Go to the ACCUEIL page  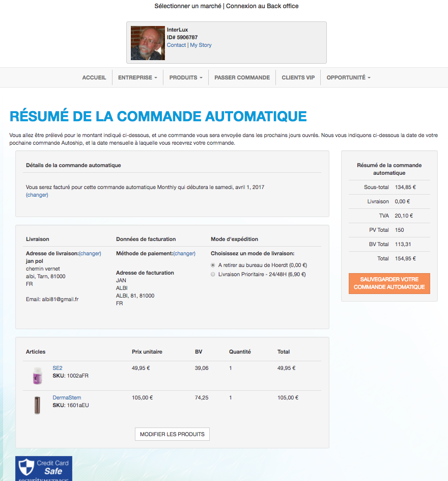pyautogui.click(x=94, y=77)
